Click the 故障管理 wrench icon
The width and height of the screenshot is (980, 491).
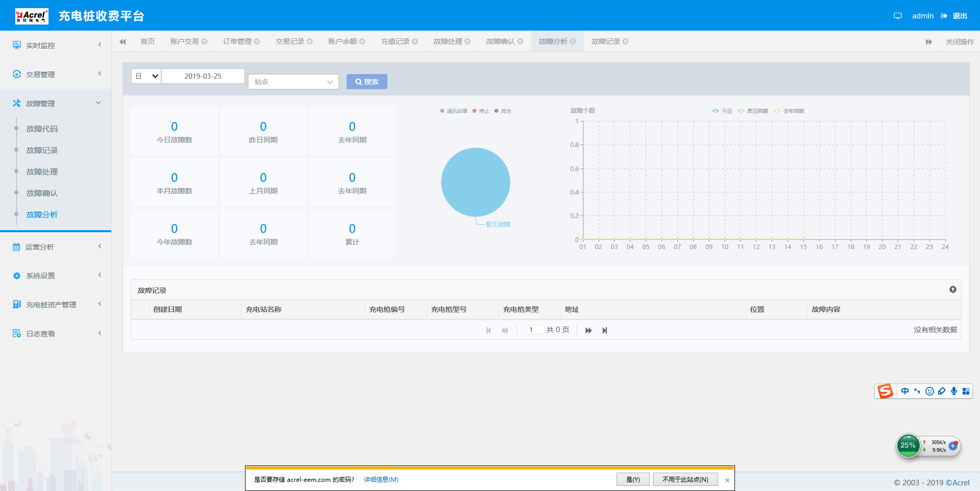(x=17, y=103)
